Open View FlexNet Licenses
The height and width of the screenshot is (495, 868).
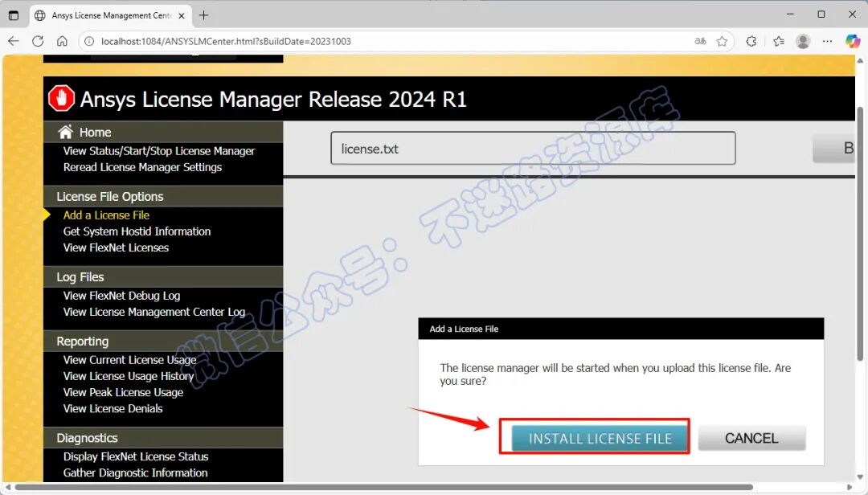116,247
